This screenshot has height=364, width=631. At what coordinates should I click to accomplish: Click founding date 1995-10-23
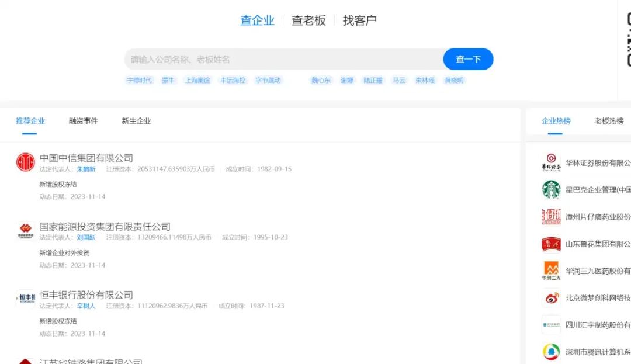271,238
